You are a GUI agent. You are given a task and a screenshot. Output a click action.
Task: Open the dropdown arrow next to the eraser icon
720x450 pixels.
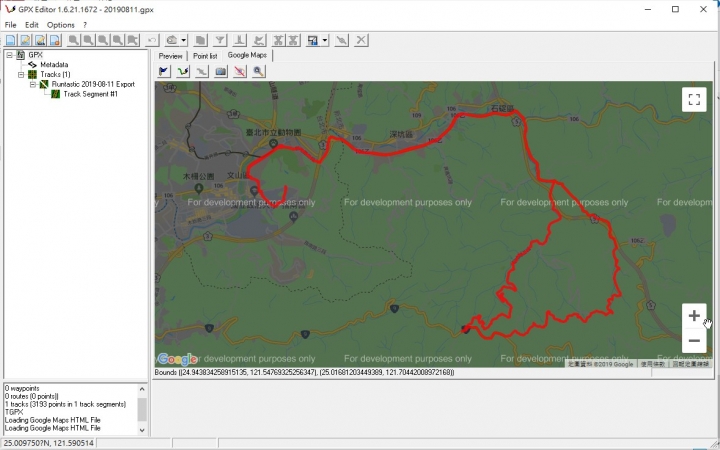pyautogui.click(x=184, y=40)
